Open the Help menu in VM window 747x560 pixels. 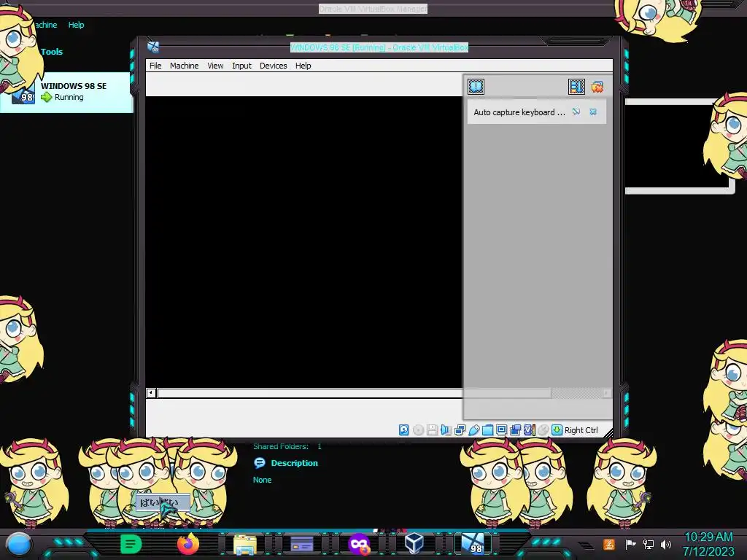[x=303, y=66]
